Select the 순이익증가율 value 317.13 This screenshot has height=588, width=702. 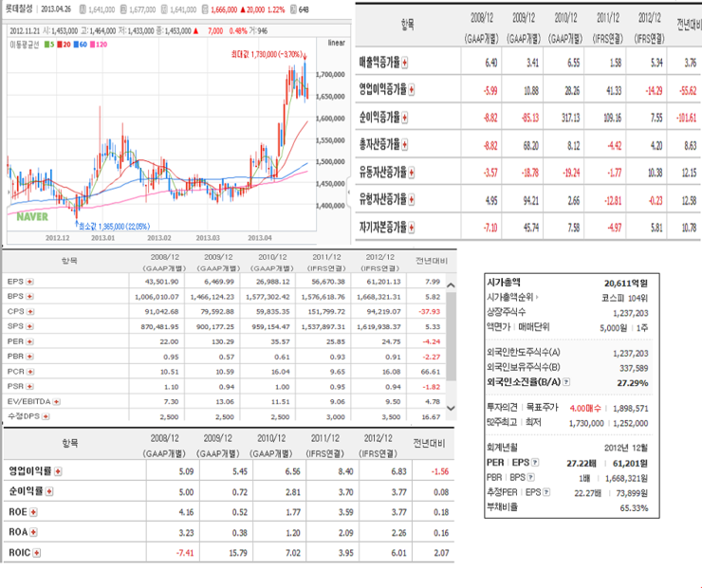point(571,118)
